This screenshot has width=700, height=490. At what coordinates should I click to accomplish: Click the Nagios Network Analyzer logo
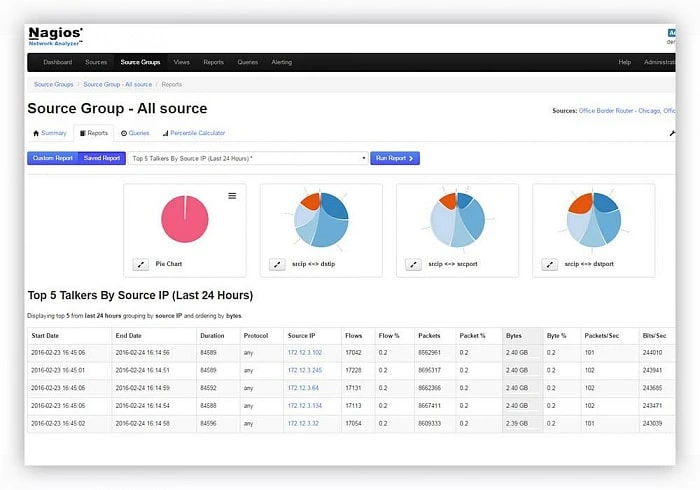click(56, 37)
